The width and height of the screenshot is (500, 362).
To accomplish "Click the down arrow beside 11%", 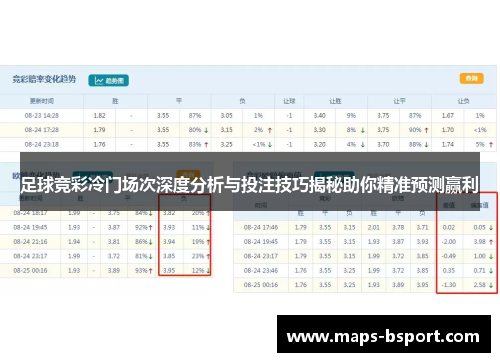I will tap(208, 228).
